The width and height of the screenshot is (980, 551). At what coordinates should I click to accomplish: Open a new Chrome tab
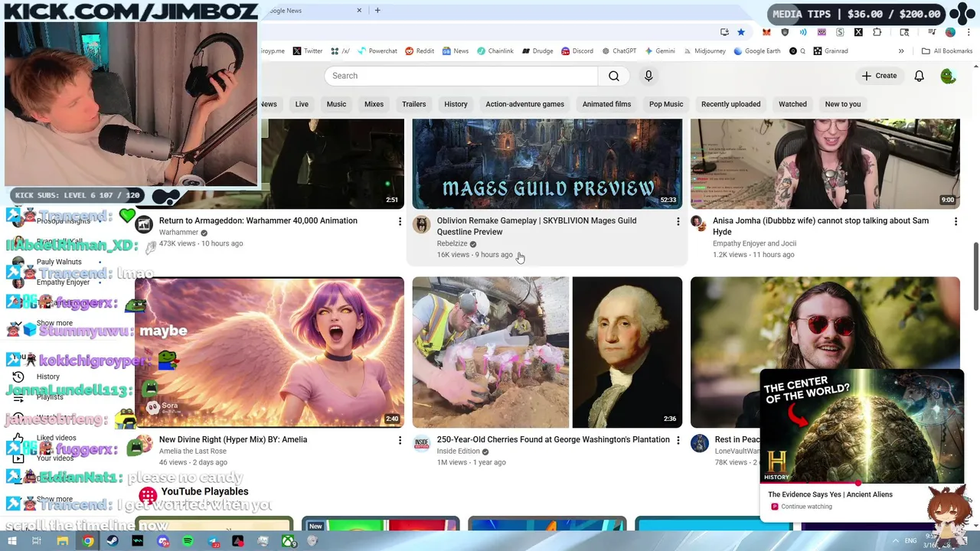click(377, 11)
